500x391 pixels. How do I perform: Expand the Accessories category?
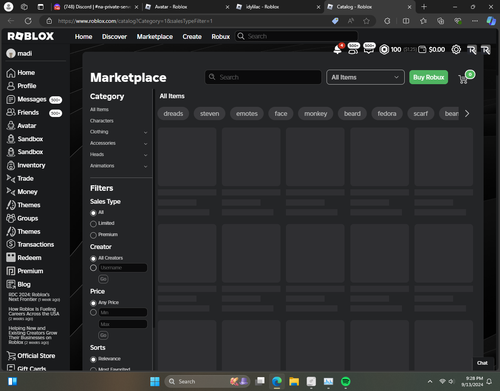pyautogui.click(x=145, y=144)
